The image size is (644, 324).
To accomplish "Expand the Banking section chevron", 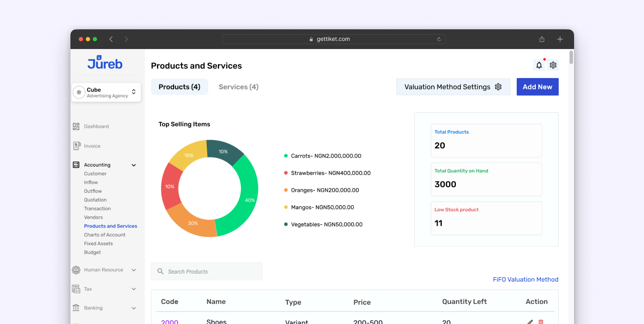I will (x=134, y=308).
